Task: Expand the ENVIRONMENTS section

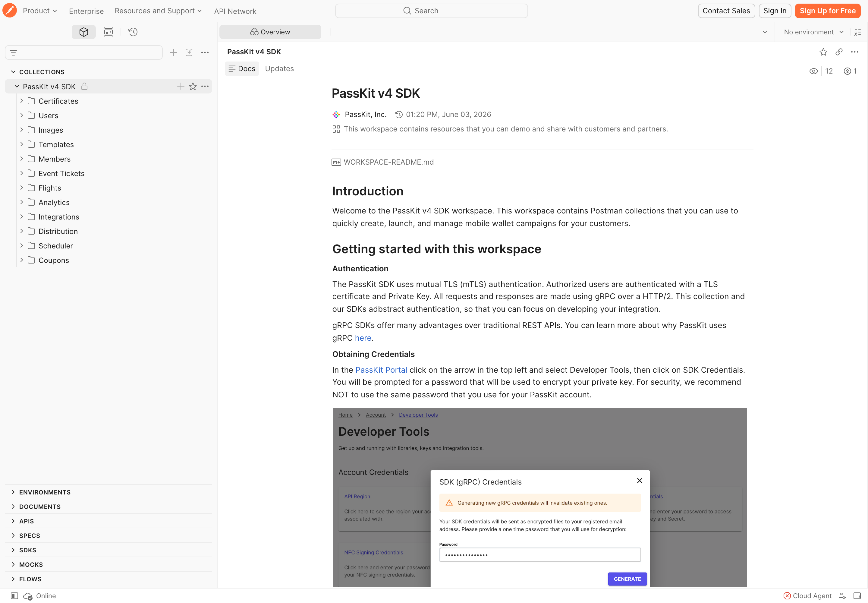Action: pos(13,492)
